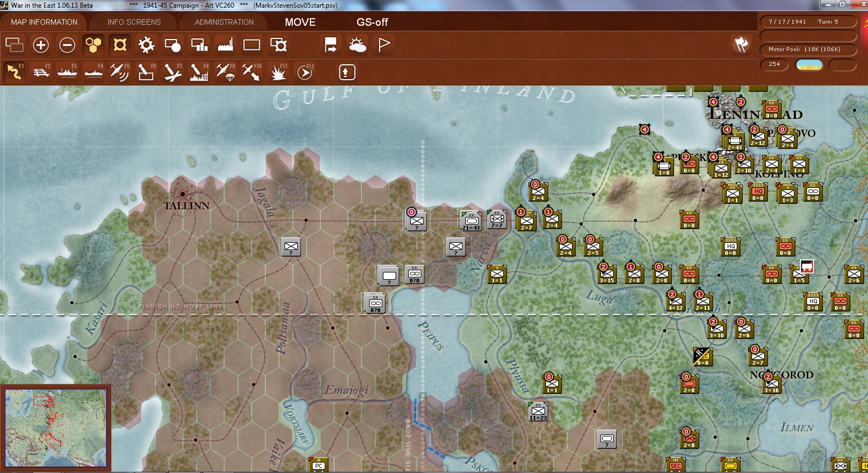The width and height of the screenshot is (868, 473).
Task: Toggle the rectangle-with-gear overlay button
Action: (278, 44)
